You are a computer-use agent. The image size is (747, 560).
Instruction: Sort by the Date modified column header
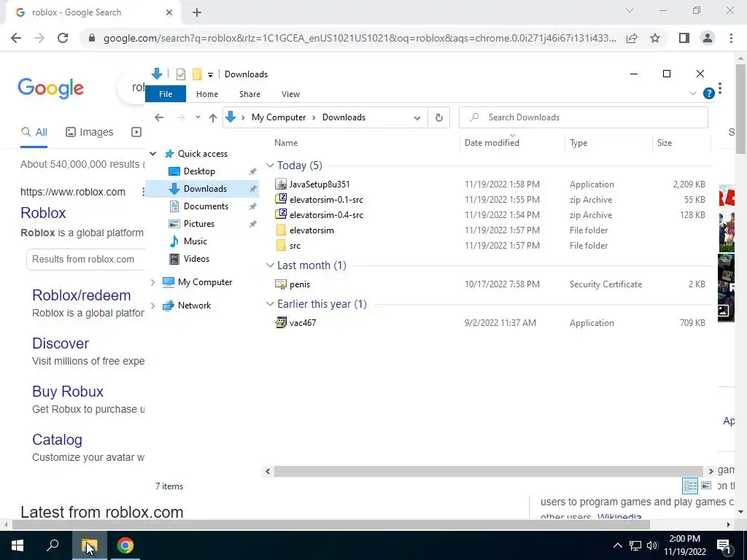492,143
